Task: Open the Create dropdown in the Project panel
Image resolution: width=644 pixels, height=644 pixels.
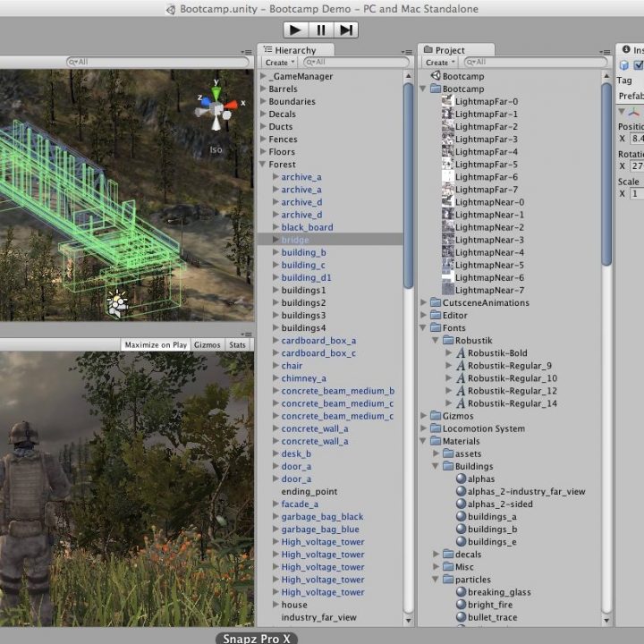Action: (x=440, y=63)
